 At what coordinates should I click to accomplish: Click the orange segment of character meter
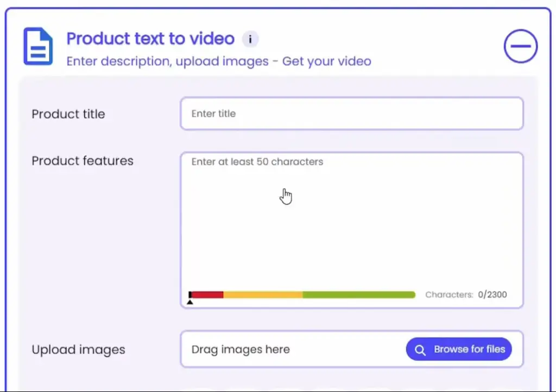[x=263, y=294]
